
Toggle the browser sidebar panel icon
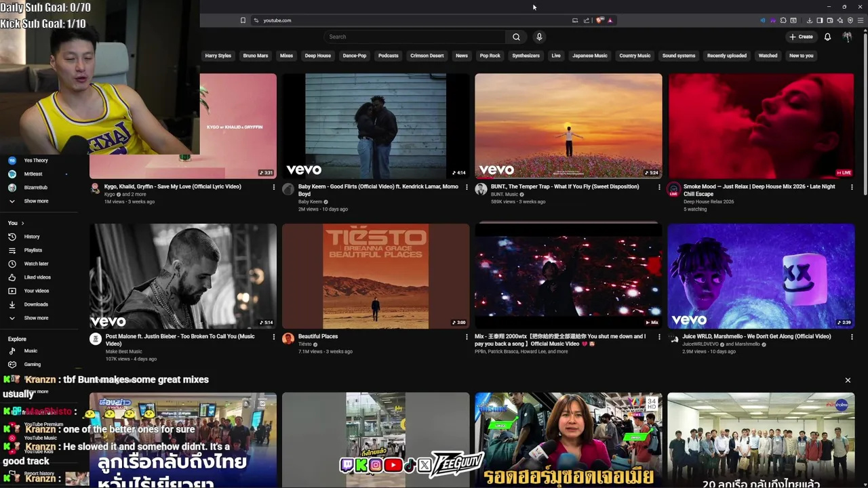coord(820,20)
